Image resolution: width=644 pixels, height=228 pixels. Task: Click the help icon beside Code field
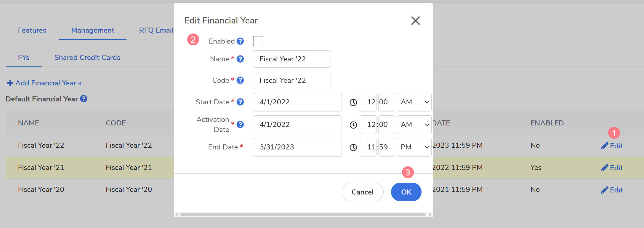240,80
